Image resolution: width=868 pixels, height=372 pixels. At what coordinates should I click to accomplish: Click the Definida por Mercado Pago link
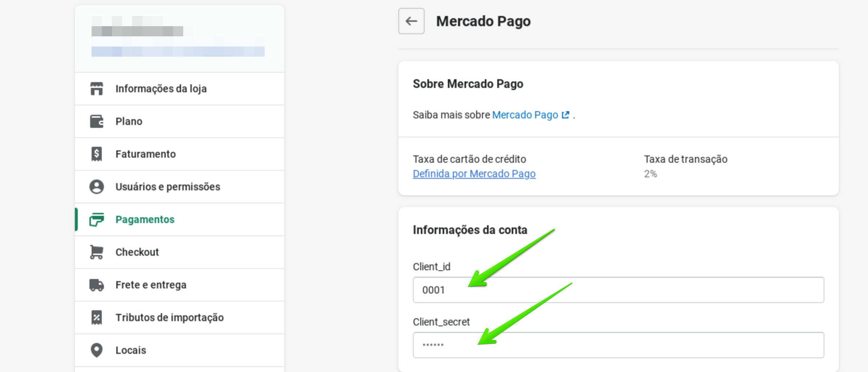474,174
